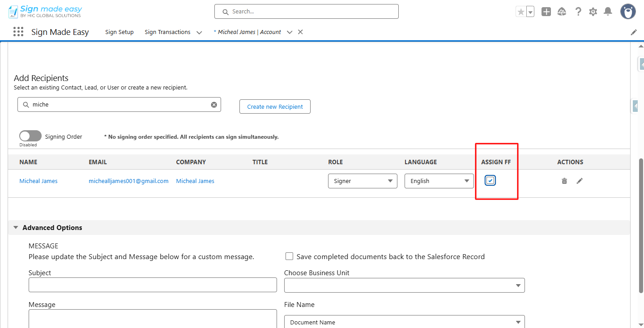Edit recipient Micheal James with pencil icon
This screenshot has height=328, width=644.
(580, 181)
